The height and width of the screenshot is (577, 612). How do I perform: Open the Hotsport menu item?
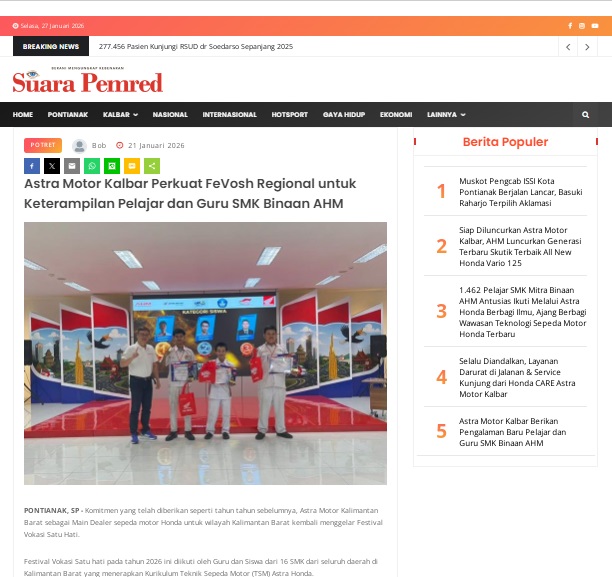(x=290, y=115)
